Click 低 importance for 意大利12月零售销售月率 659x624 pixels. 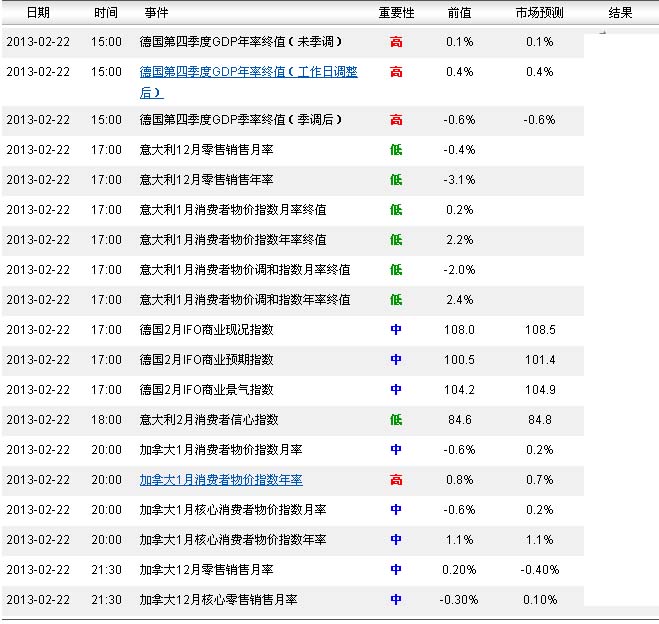[396, 150]
